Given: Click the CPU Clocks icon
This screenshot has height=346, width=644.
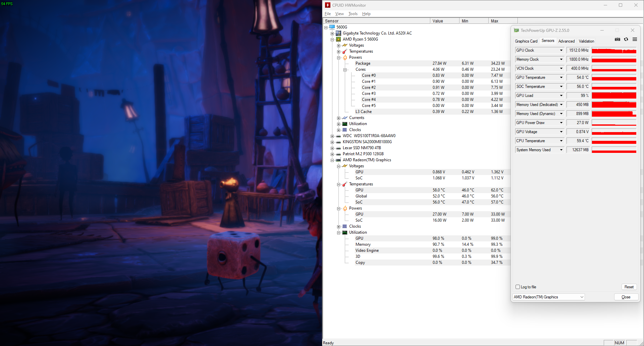Looking at the screenshot, I should (345, 130).
